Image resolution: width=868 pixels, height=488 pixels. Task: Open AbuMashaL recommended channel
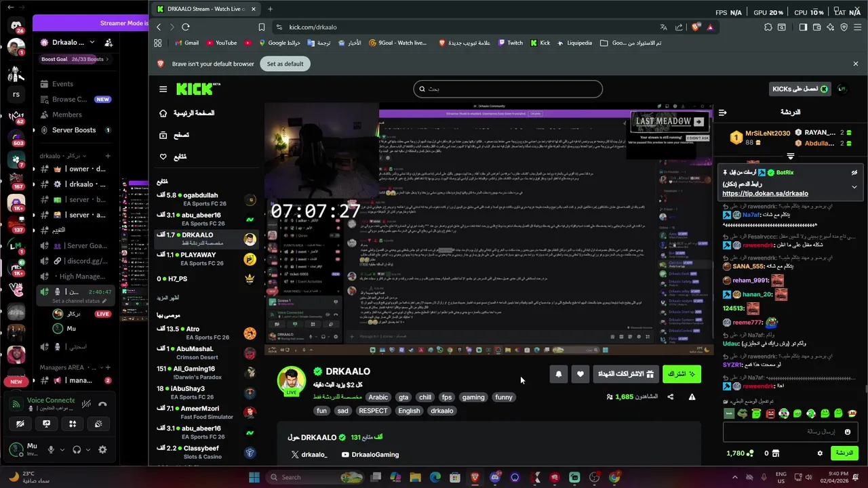pyautogui.click(x=206, y=352)
